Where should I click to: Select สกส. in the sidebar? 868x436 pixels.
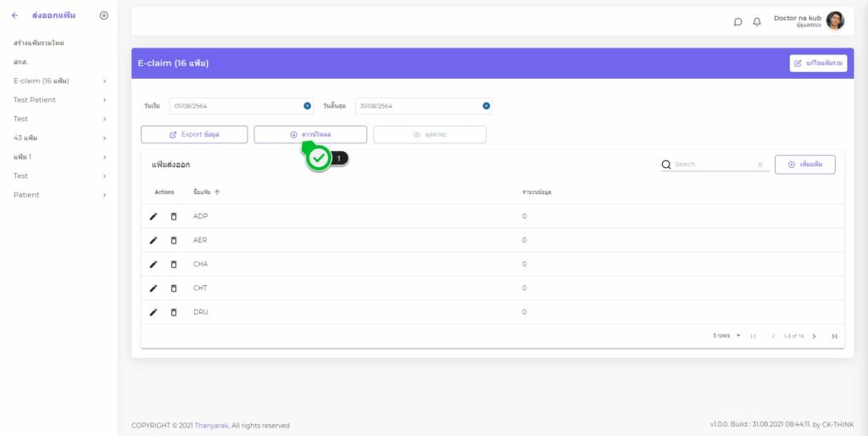(21, 62)
